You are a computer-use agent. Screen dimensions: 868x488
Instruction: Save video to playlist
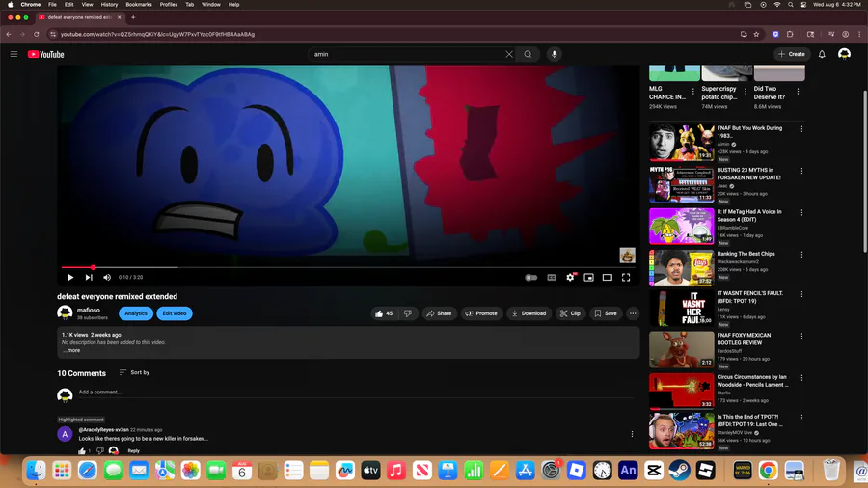606,313
